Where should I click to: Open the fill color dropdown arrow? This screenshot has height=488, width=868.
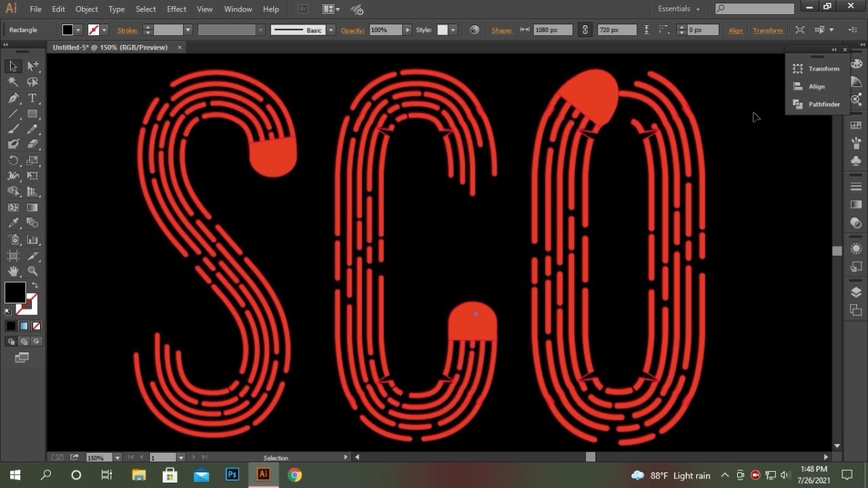pos(79,30)
